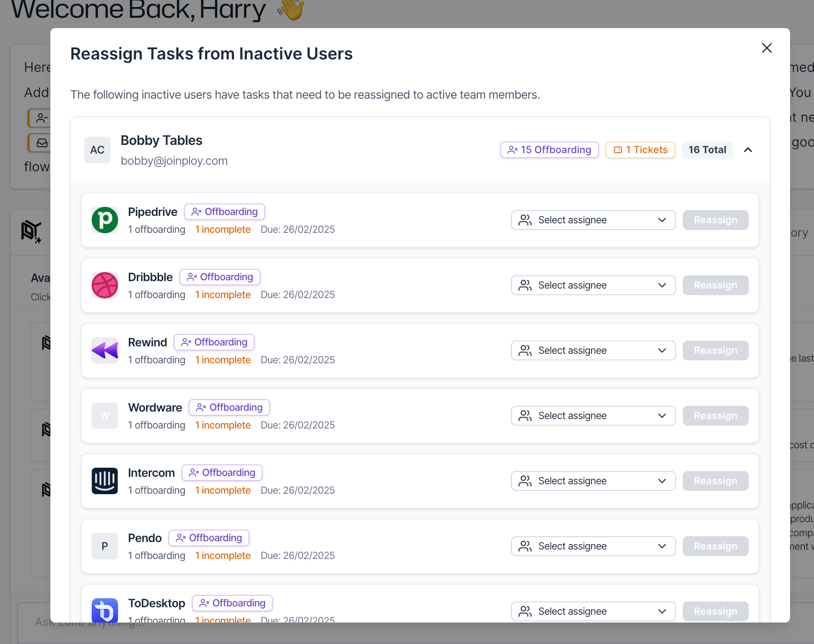This screenshot has height=644, width=814.
Task: Click the Pipedrive app logo icon
Action: [104, 220]
